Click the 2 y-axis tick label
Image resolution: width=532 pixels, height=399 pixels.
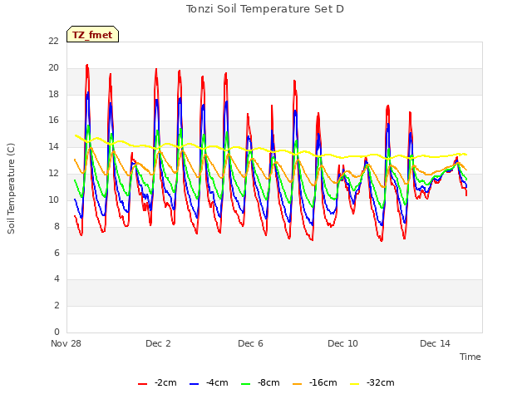(x=57, y=305)
